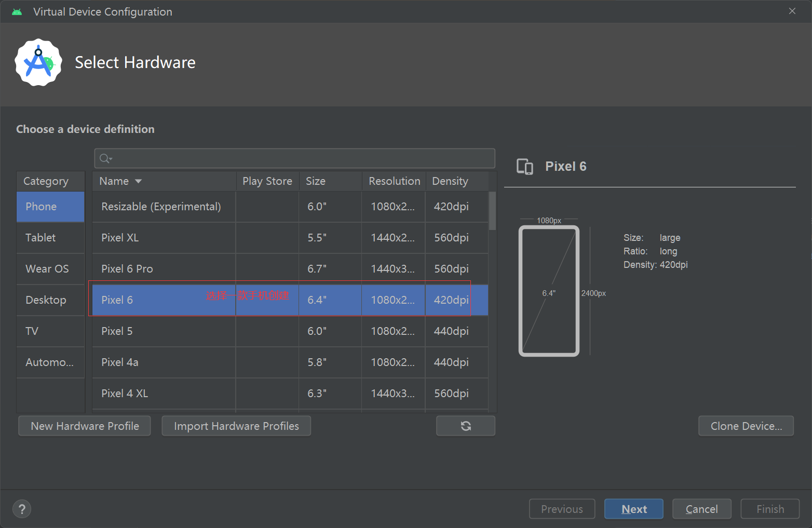Click Import Hardware Profiles button
812x528 pixels.
pos(236,426)
